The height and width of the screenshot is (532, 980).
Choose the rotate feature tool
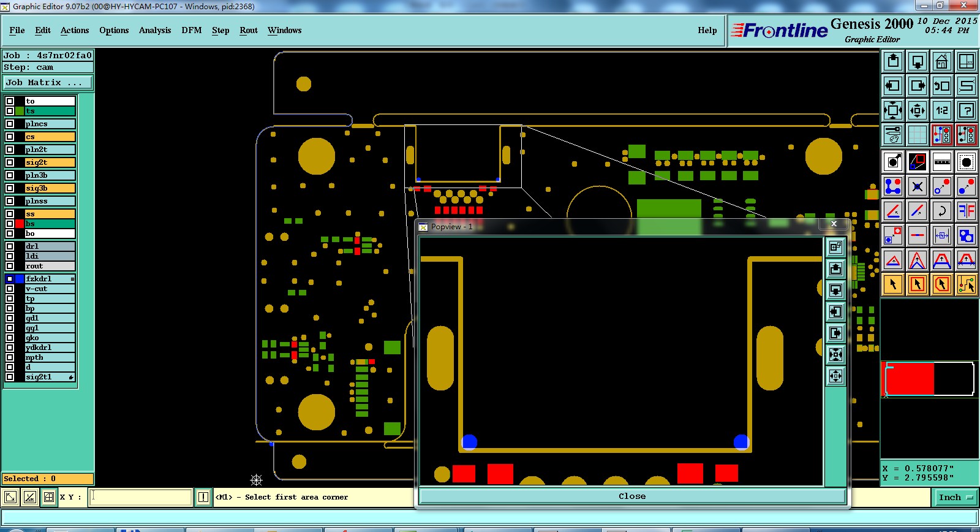click(x=942, y=211)
